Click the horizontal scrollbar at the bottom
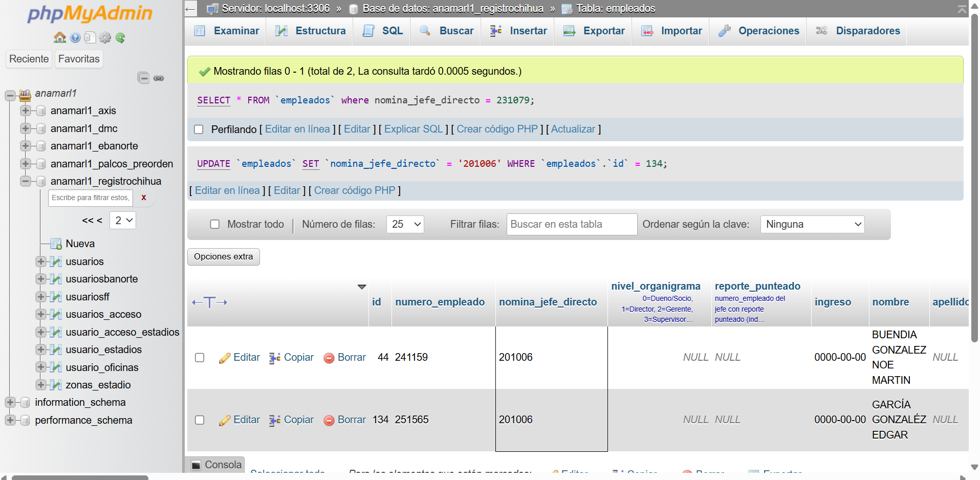The image size is (980, 480). [80, 477]
